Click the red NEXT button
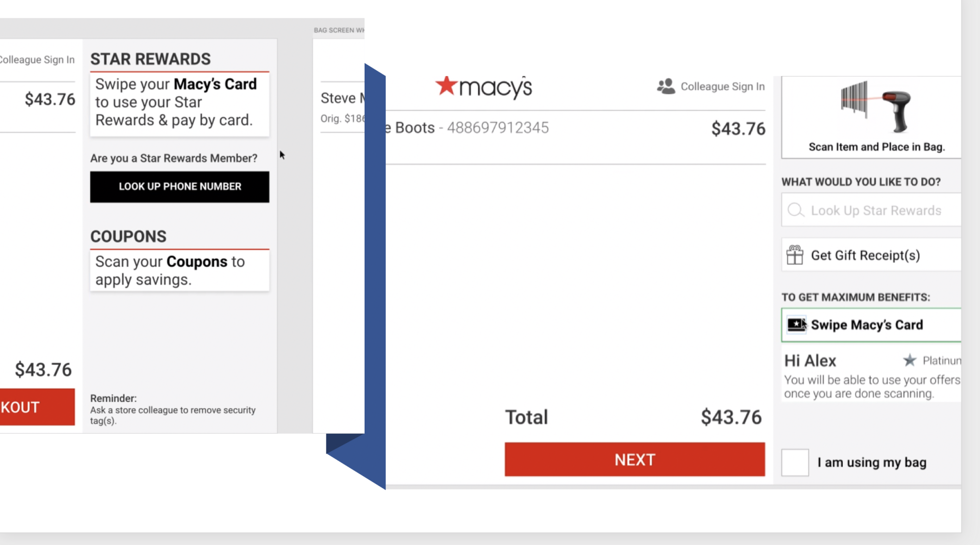 click(x=635, y=459)
